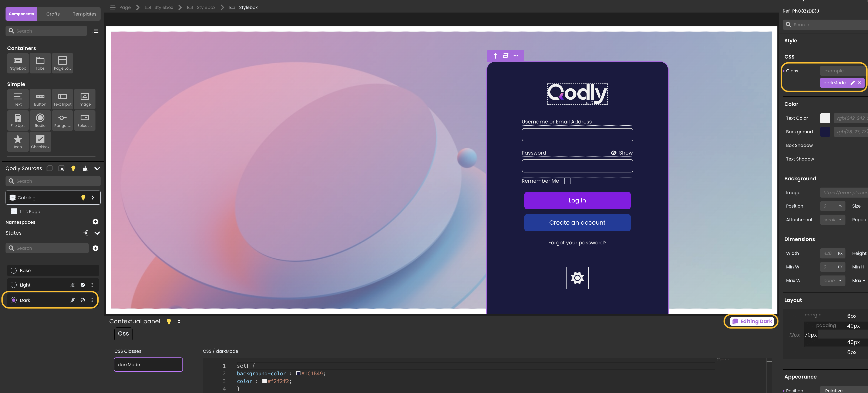
Task: Open the Attachment scroll dropdown
Action: pyautogui.click(x=832, y=220)
